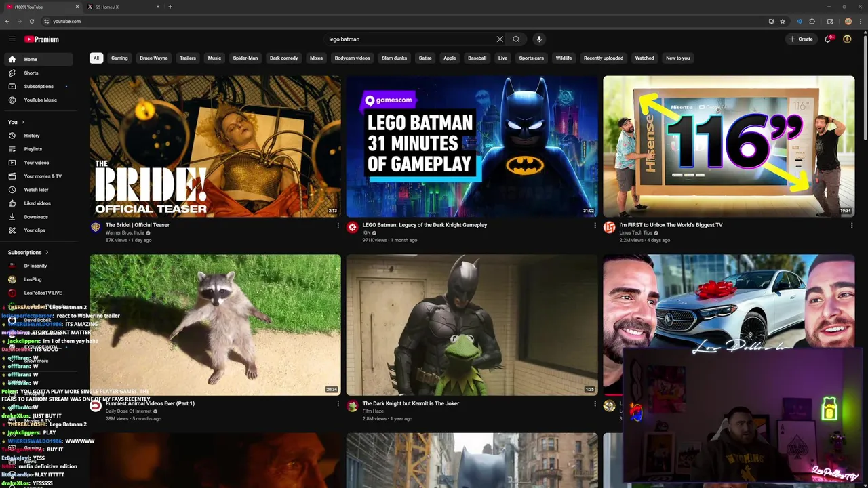The width and height of the screenshot is (868, 488).
Task: Open LEGO Batman gameplay thumbnail
Action: click(472, 146)
